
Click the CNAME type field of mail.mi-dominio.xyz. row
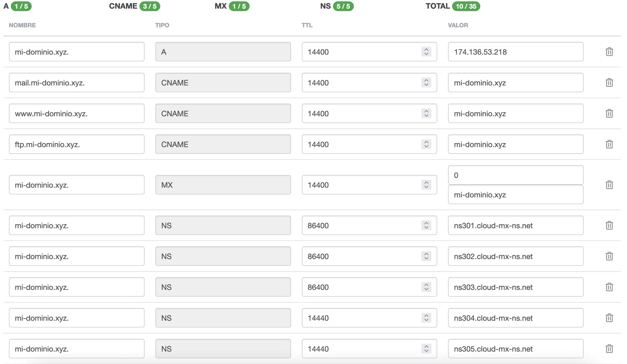click(x=223, y=82)
